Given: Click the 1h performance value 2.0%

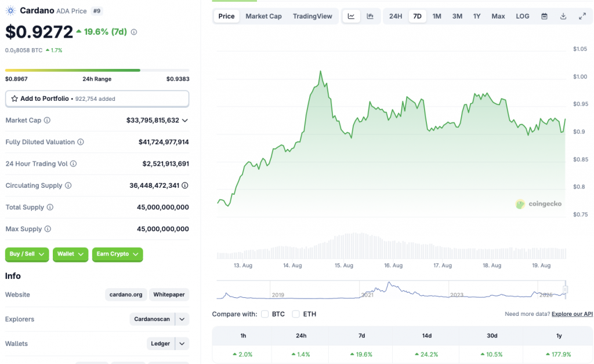Looking at the screenshot, I should point(242,355).
